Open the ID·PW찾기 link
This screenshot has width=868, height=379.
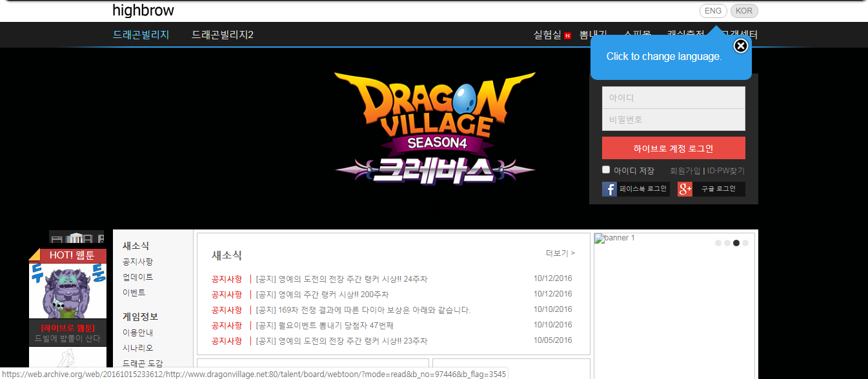(x=726, y=171)
